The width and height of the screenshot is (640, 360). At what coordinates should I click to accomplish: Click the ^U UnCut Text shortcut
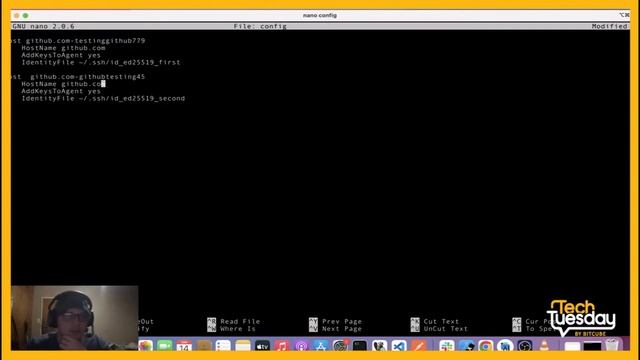point(439,329)
